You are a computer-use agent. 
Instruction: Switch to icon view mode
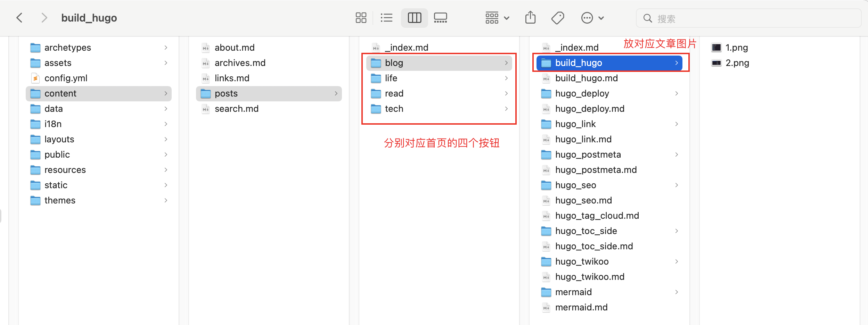tap(361, 18)
